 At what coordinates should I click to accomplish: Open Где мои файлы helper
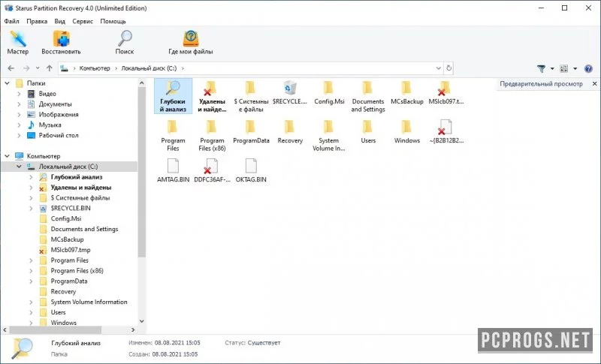191,43
